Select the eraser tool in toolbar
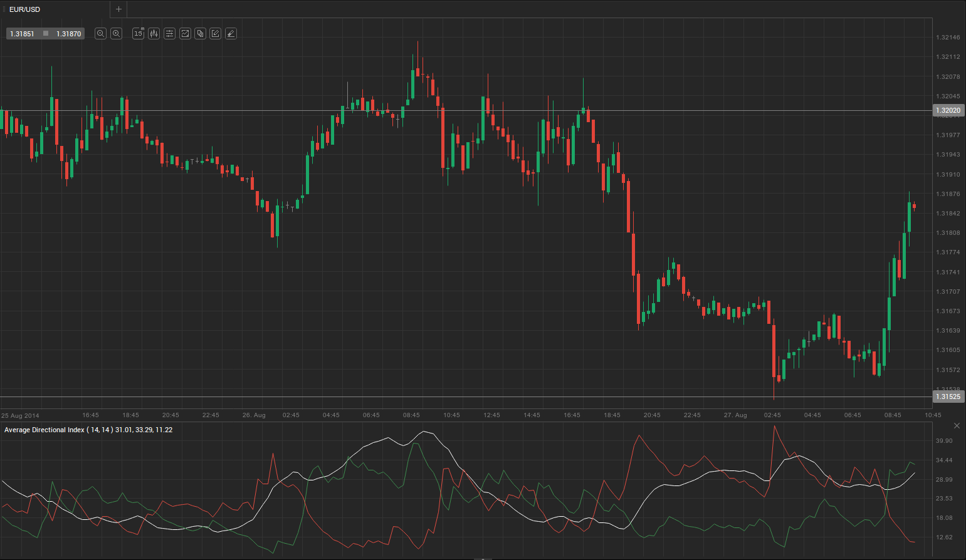 [x=231, y=34]
